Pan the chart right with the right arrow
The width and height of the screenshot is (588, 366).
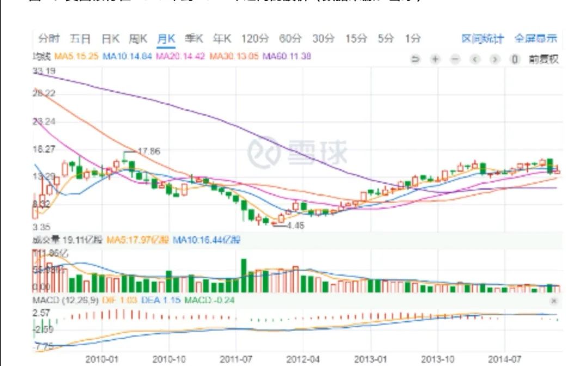(x=495, y=59)
